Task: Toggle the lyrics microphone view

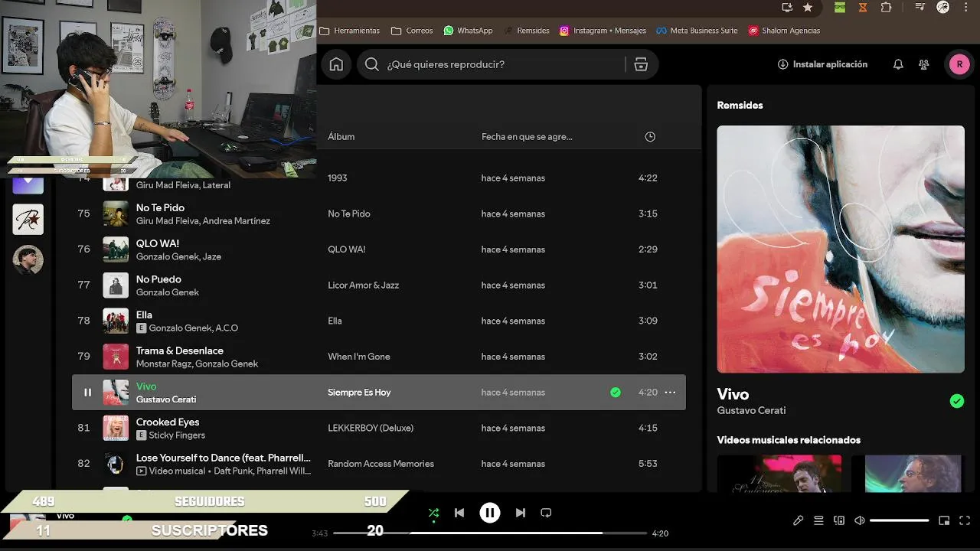Action: [x=799, y=520]
